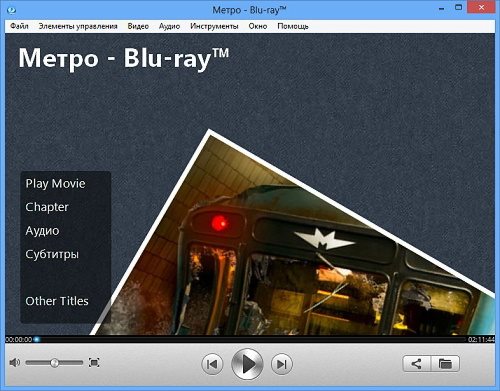Screen dimensions: 500x391
Task: Choose Субтитры in the disc menu
Action: [52, 254]
